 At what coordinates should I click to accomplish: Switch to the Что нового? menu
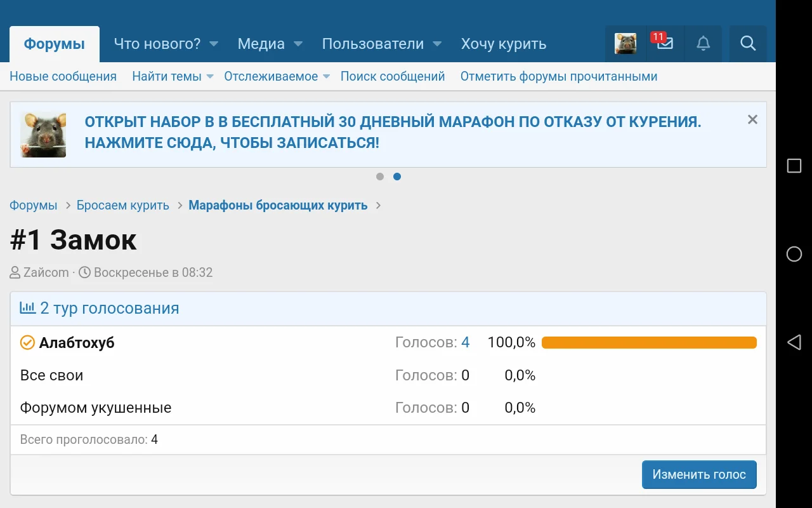pyautogui.click(x=157, y=44)
